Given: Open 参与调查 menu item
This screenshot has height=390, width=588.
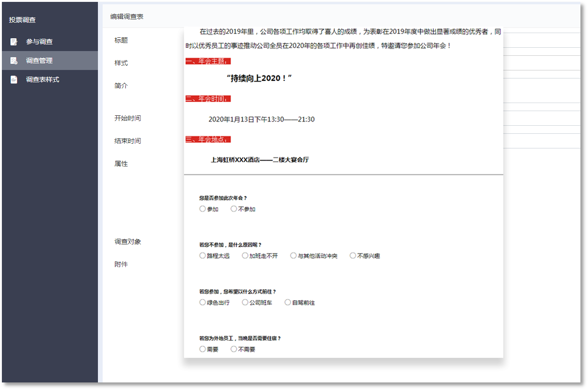Looking at the screenshot, I should (x=39, y=42).
